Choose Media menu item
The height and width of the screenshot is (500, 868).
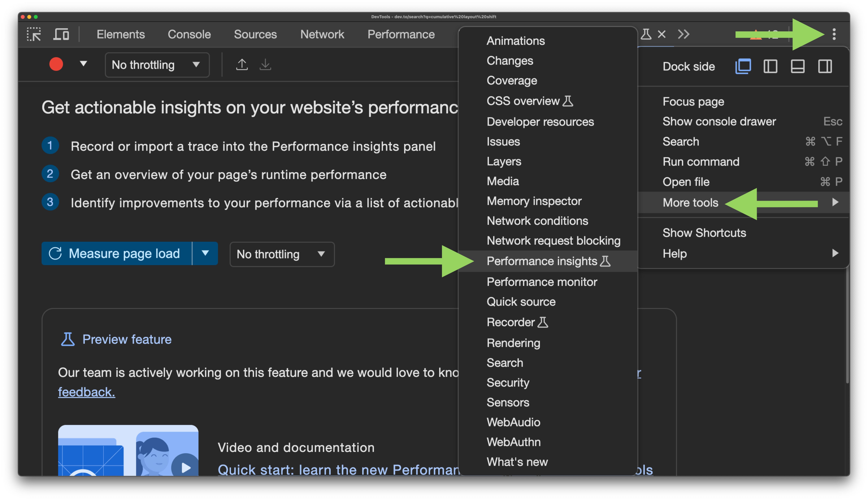pyautogui.click(x=548, y=181)
